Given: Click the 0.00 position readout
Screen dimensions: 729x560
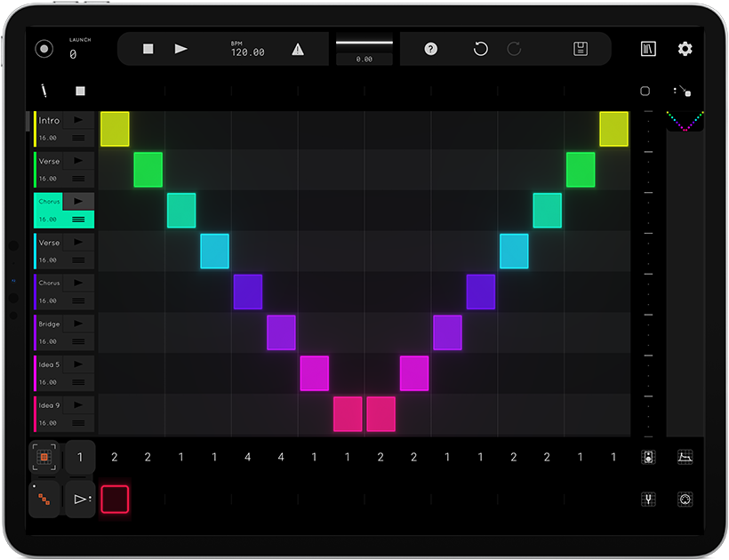Looking at the screenshot, I should 364,59.
